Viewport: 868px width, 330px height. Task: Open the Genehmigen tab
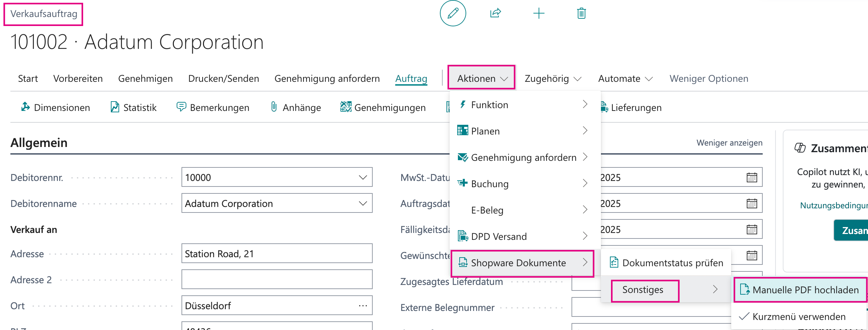(x=145, y=79)
